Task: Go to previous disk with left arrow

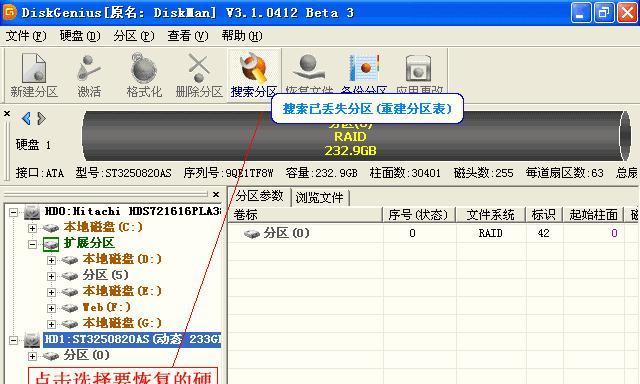Action: [27, 118]
